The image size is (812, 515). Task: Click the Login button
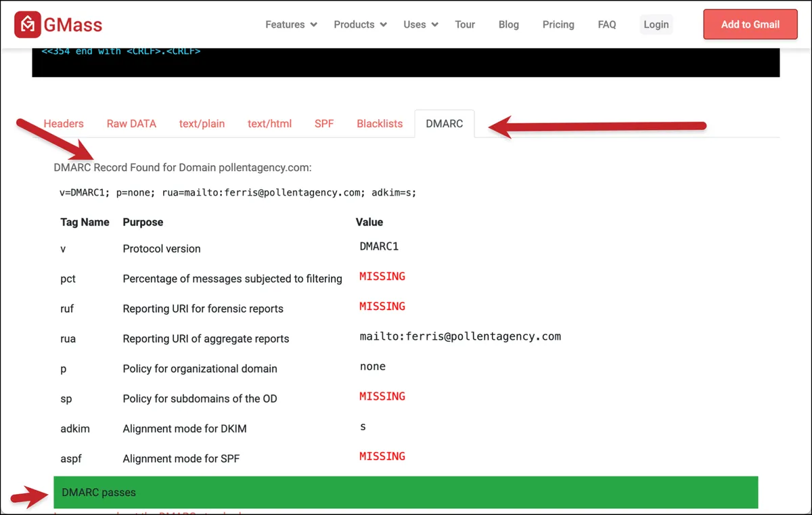[x=656, y=24]
